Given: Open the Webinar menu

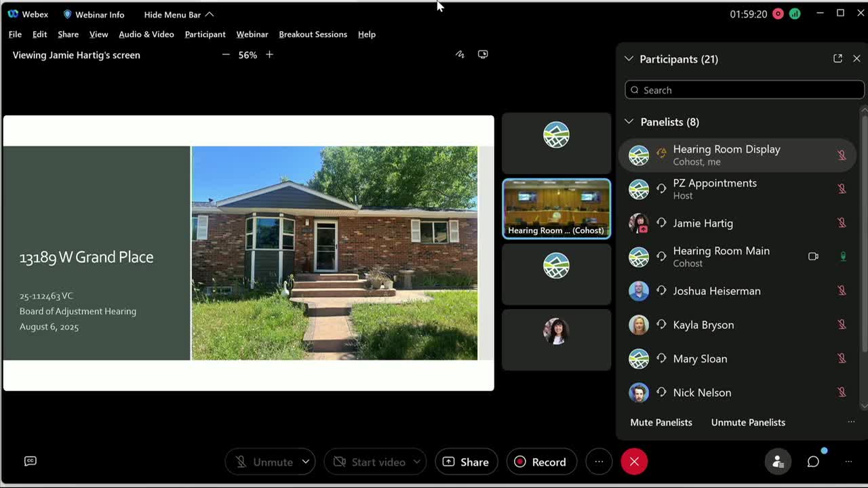Looking at the screenshot, I should point(252,34).
